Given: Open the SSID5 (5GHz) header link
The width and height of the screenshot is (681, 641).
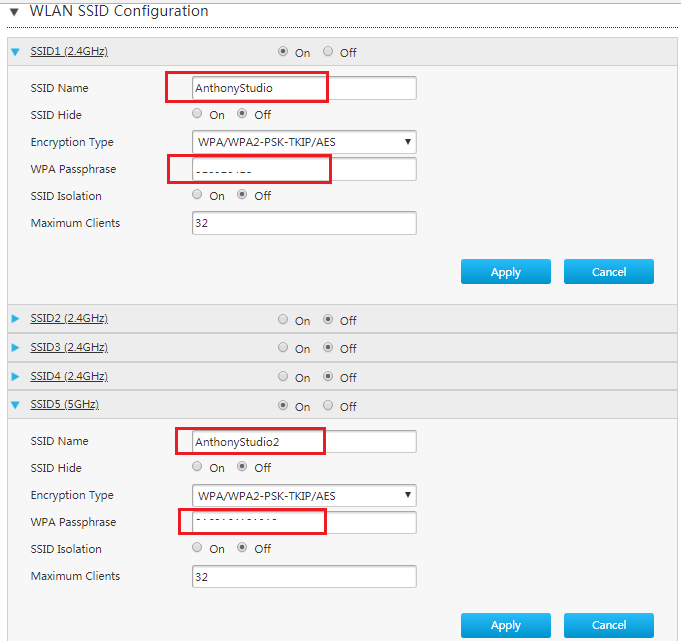Looking at the screenshot, I should click(x=65, y=405).
